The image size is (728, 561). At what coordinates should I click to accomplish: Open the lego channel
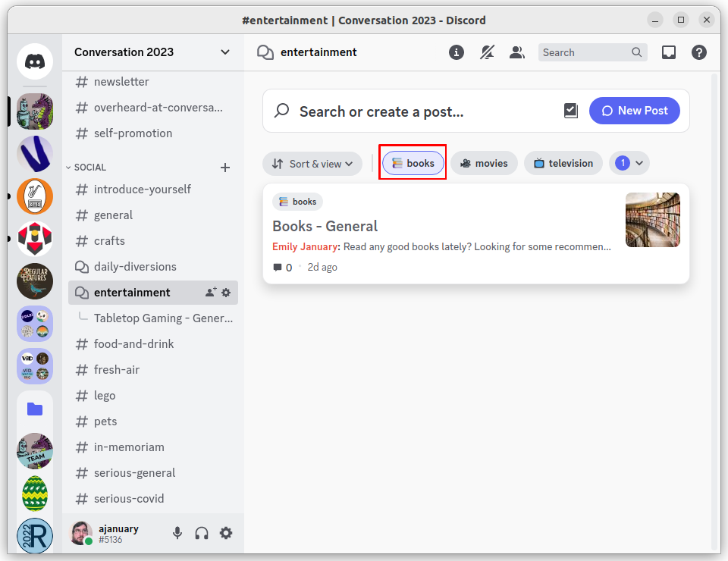(x=153, y=396)
